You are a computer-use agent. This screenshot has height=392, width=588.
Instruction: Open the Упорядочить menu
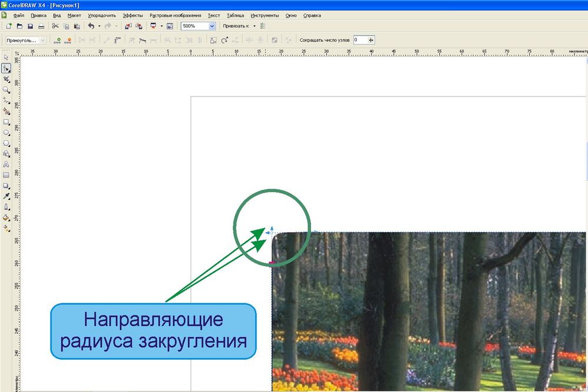pyautogui.click(x=102, y=15)
